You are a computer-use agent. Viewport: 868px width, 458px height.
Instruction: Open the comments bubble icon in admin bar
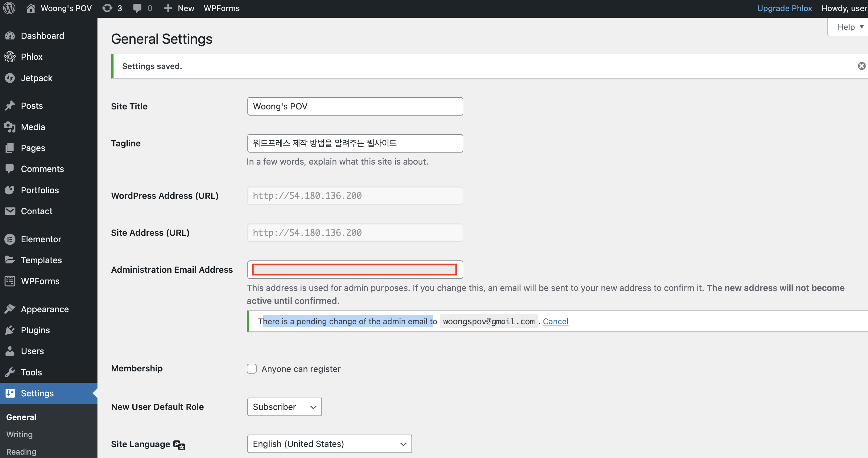pos(137,8)
